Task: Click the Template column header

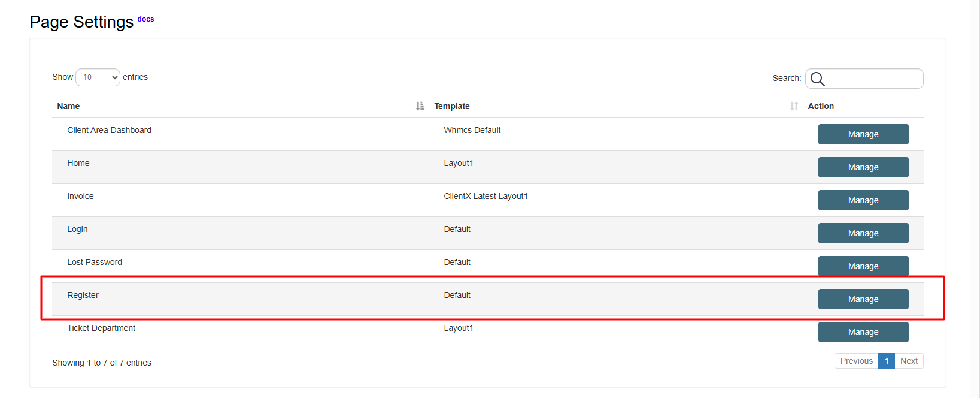Action: coord(451,106)
